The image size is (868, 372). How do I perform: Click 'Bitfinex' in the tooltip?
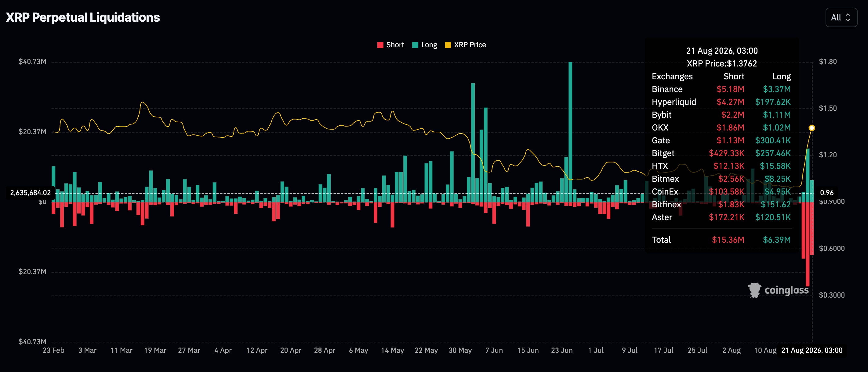[666, 204]
